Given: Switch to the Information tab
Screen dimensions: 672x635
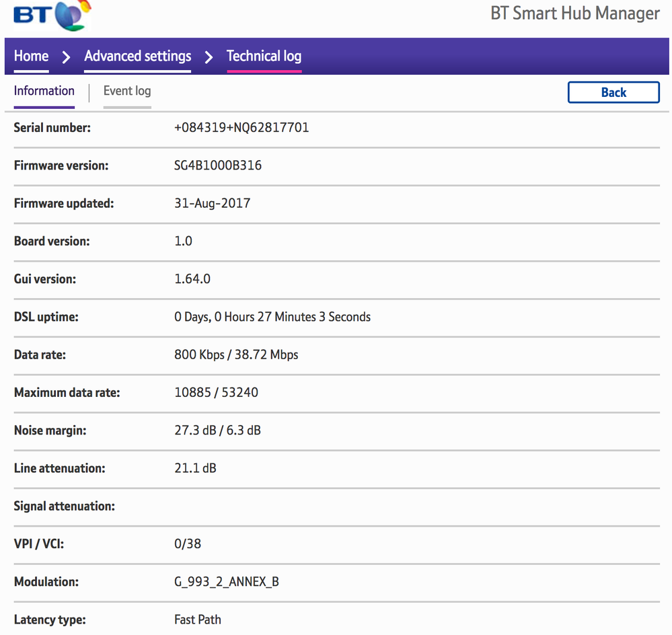Looking at the screenshot, I should [x=44, y=91].
